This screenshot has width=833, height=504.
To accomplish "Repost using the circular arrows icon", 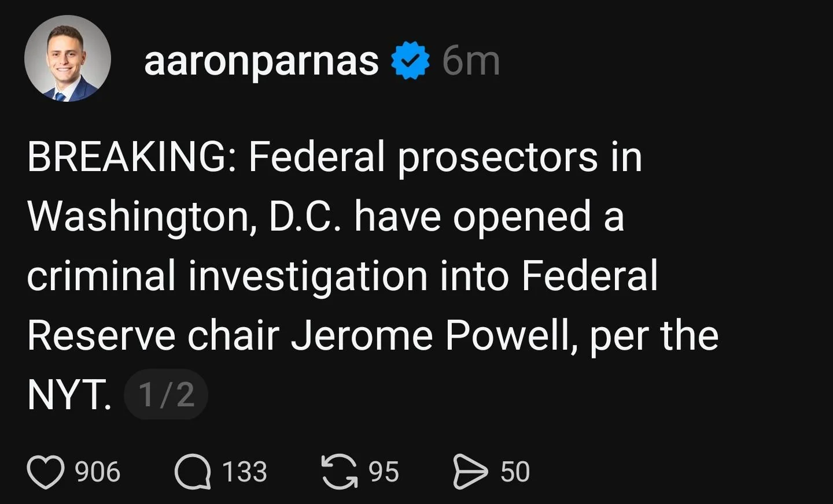I will [340, 472].
